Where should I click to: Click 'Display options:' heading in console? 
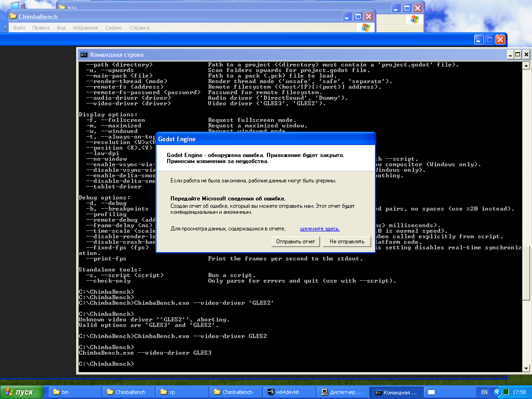point(108,115)
